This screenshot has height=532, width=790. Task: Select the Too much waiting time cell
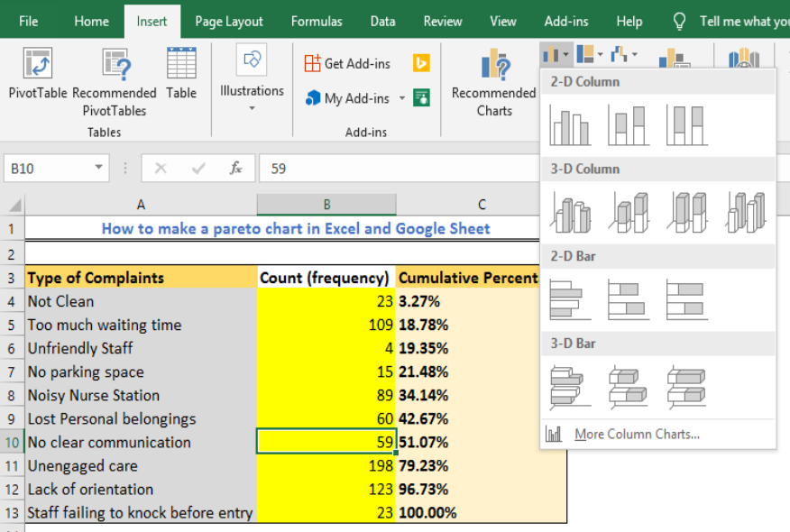(141, 325)
